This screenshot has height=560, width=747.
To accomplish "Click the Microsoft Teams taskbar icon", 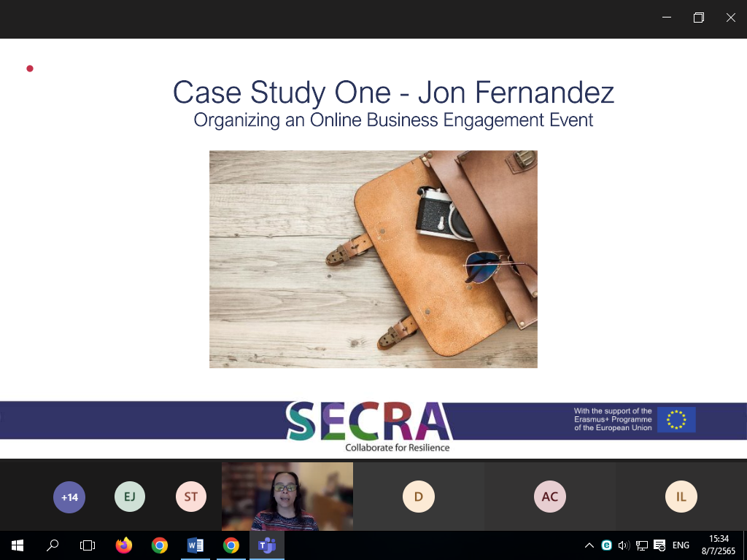I will coord(267,545).
